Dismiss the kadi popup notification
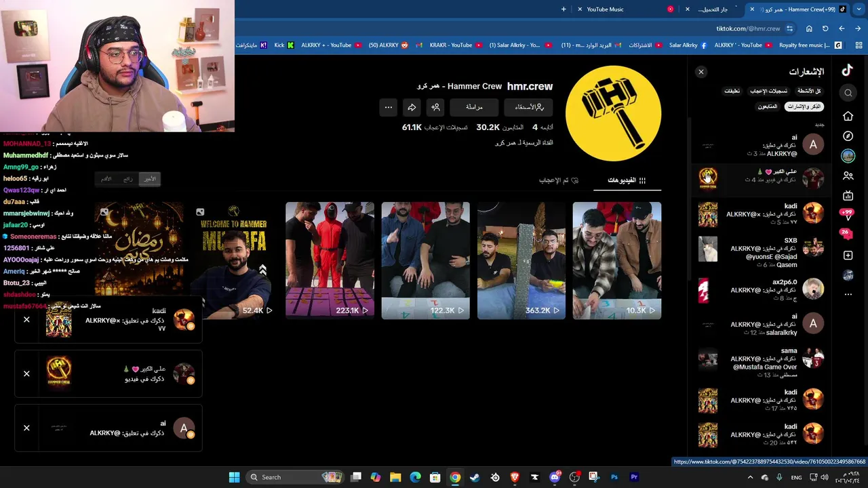The image size is (868, 488). click(26, 319)
